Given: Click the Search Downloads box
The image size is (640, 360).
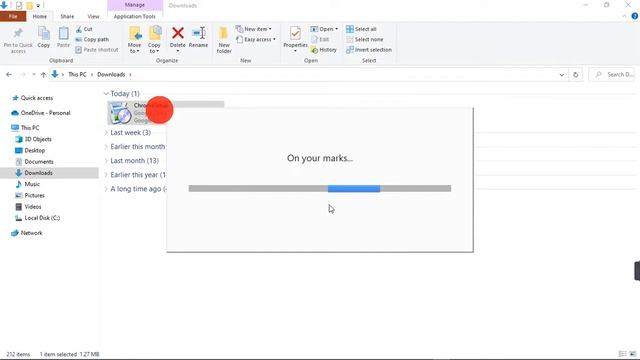Looking at the screenshot, I should point(612,75).
